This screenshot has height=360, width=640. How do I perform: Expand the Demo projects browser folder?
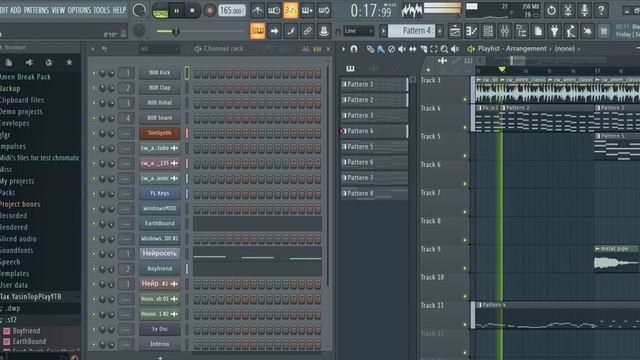pyautogui.click(x=21, y=111)
